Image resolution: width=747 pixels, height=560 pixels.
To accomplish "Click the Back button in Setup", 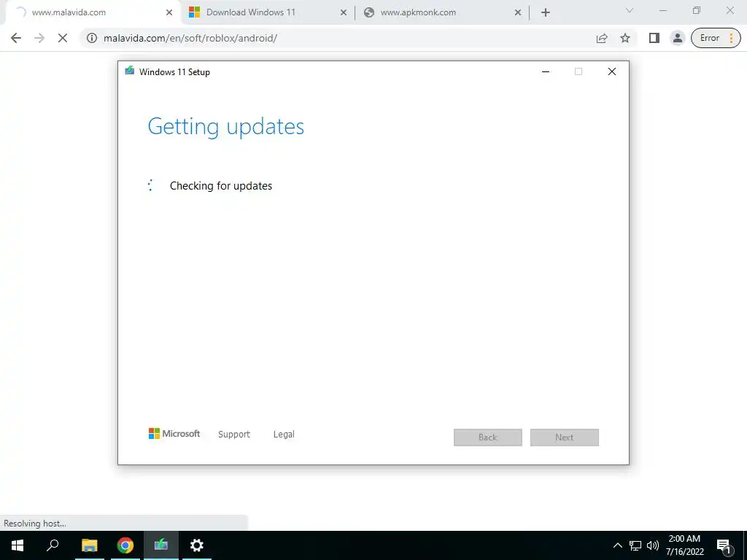I will (488, 437).
